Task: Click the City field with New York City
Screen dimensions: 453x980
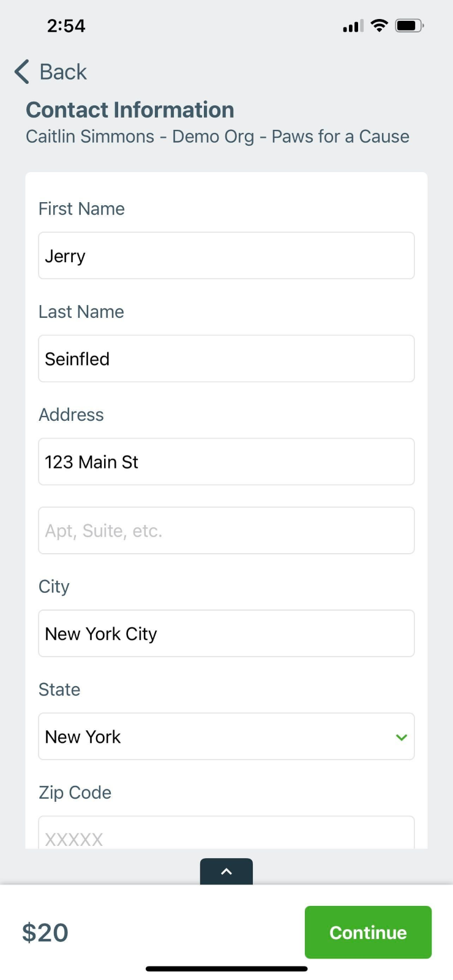Action: click(x=226, y=633)
